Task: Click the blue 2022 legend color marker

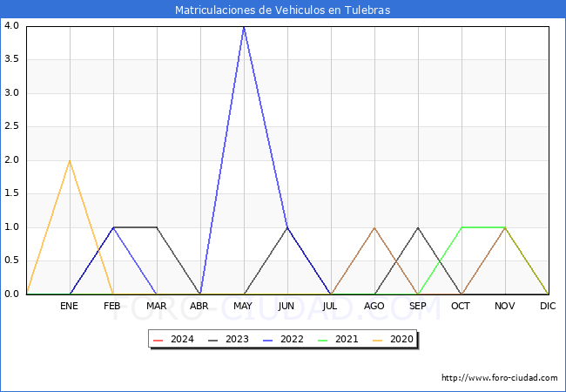Action: pyautogui.click(x=268, y=340)
